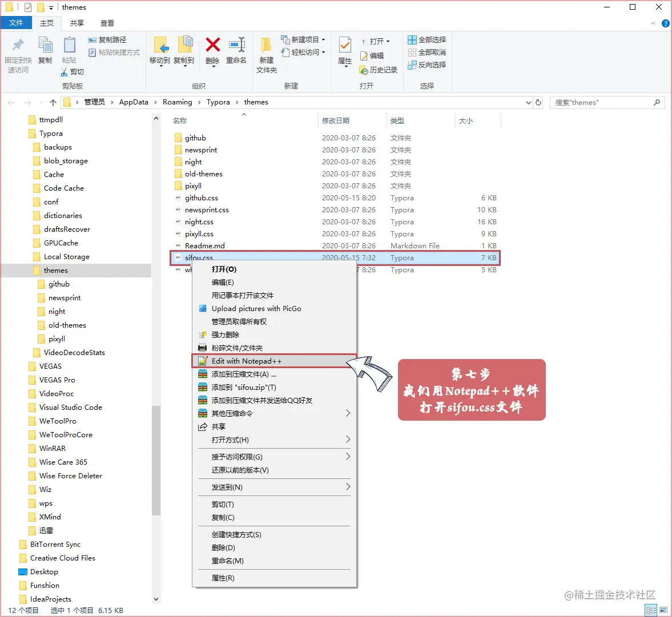The width and height of the screenshot is (672, 617).
Task: Select the 剪切 (Cut) icon
Action: 73,72
